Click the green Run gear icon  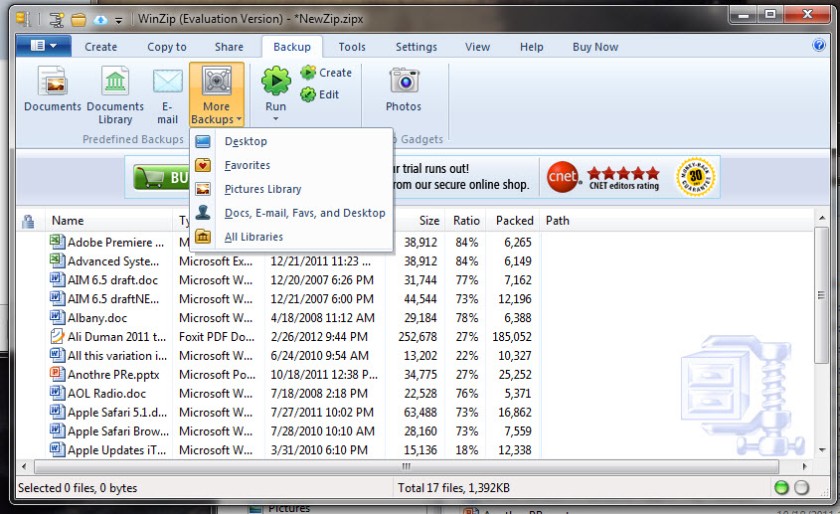tap(276, 81)
